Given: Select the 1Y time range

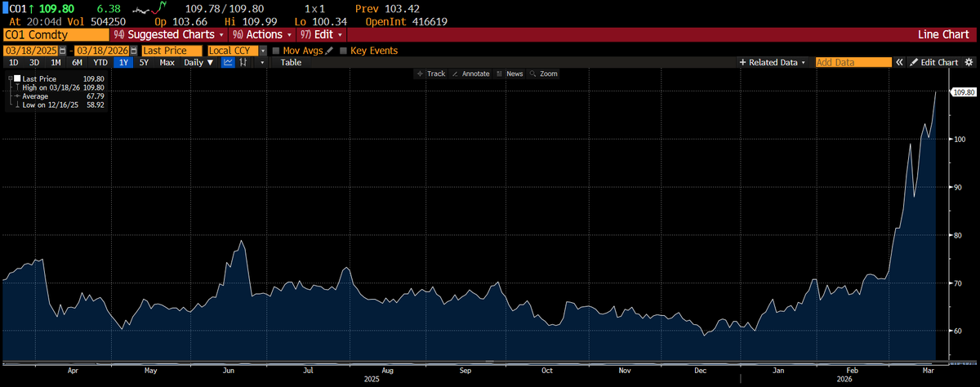Looking at the screenshot, I should [x=123, y=62].
